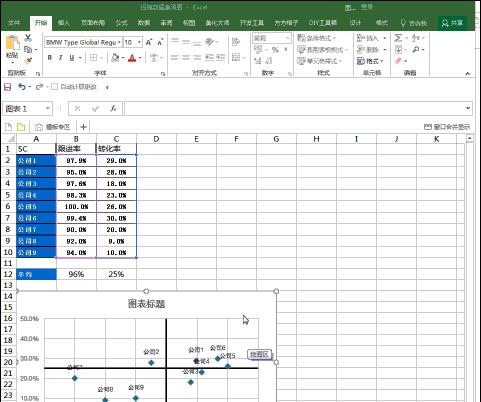Screen dimensions: 481x402
Task: Select column D header
Action: point(156,139)
